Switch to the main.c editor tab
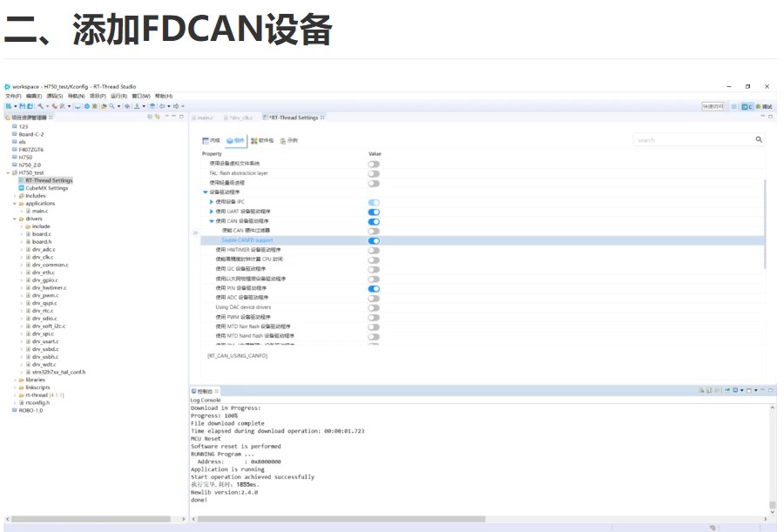 point(201,118)
